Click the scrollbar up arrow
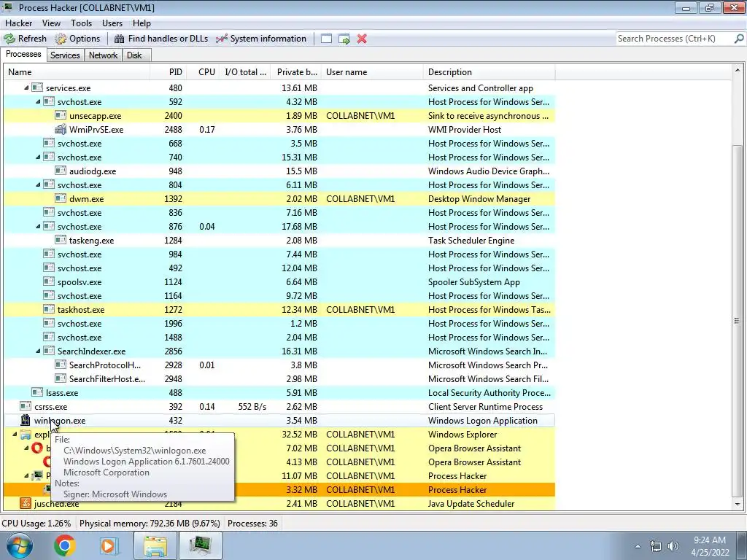Viewport: 747px width, 560px height. coord(737,71)
